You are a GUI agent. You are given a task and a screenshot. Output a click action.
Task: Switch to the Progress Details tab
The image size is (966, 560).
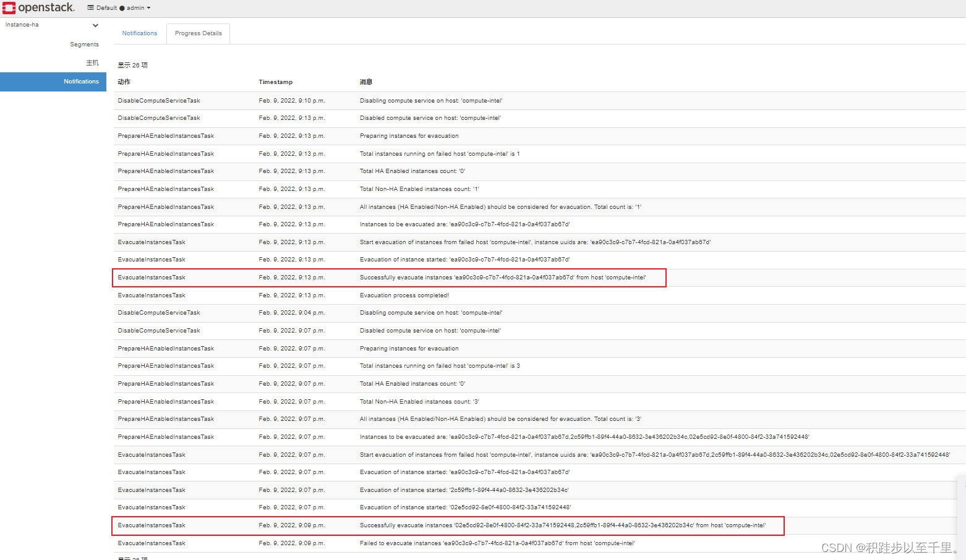click(198, 33)
